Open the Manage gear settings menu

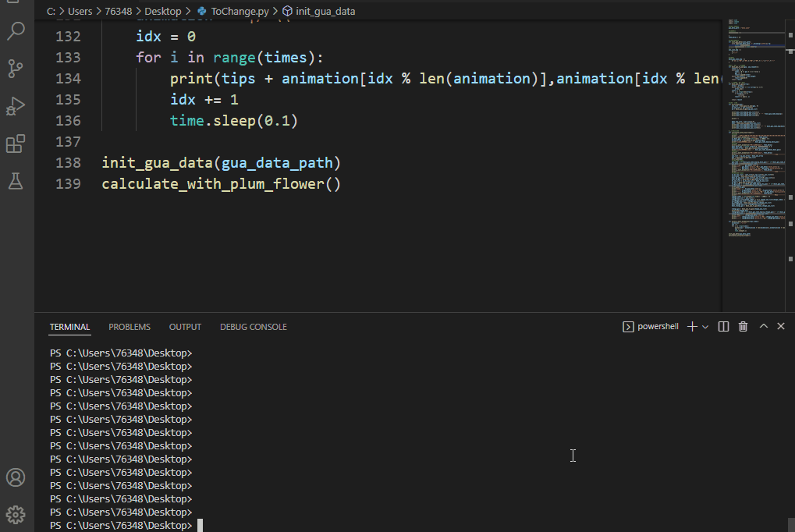coord(16,515)
